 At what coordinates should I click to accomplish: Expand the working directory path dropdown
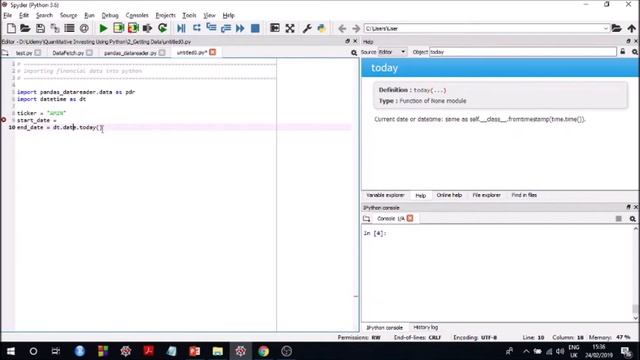606,28
